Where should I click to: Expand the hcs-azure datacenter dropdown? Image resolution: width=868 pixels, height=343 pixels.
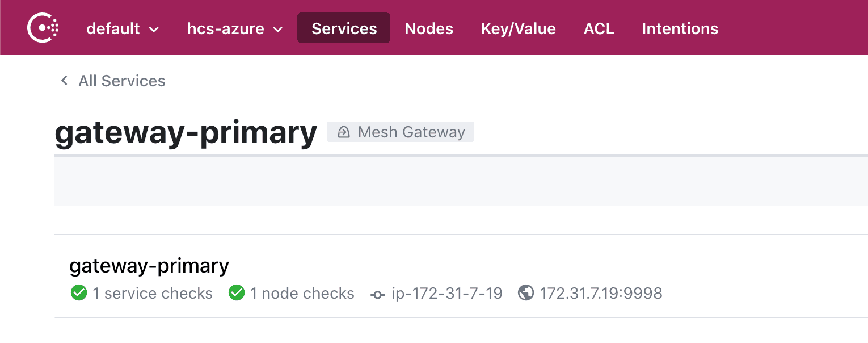pyautogui.click(x=235, y=28)
